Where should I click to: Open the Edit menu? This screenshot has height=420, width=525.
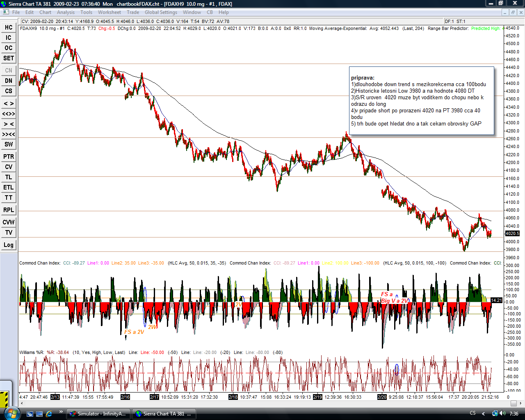coord(30,12)
